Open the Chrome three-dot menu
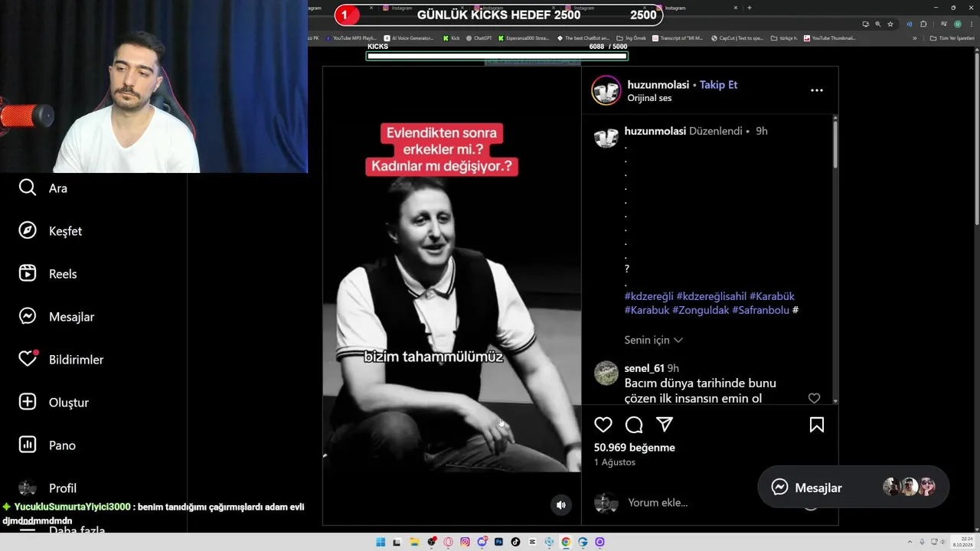 tap(972, 24)
